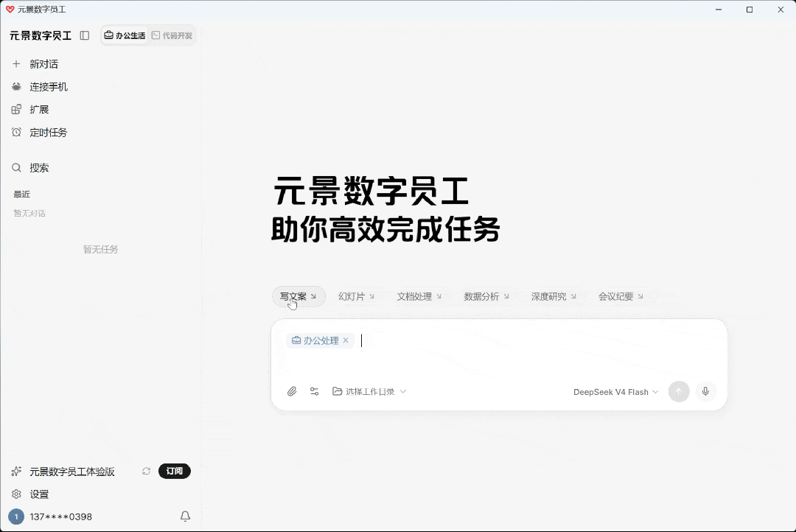This screenshot has height=532, width=796.
Task: Open 定时任务 in the sidebar
Action: point(48,133)
